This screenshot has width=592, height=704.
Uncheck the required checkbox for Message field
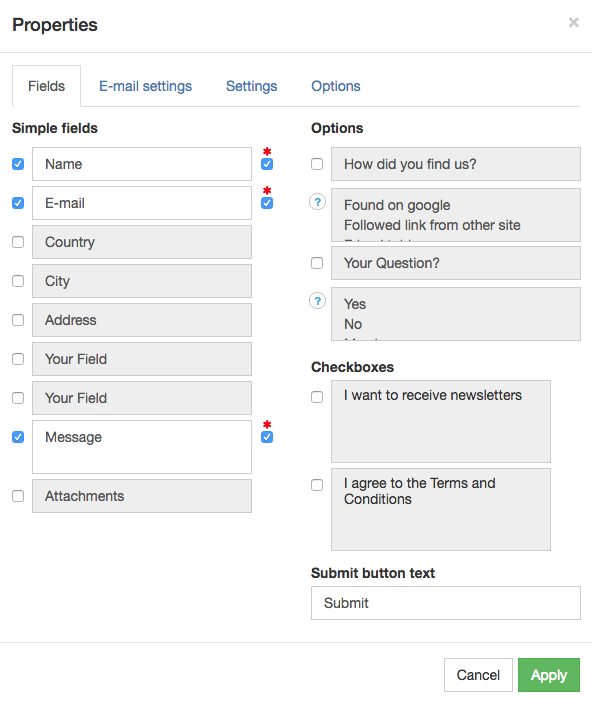point(267,437)
